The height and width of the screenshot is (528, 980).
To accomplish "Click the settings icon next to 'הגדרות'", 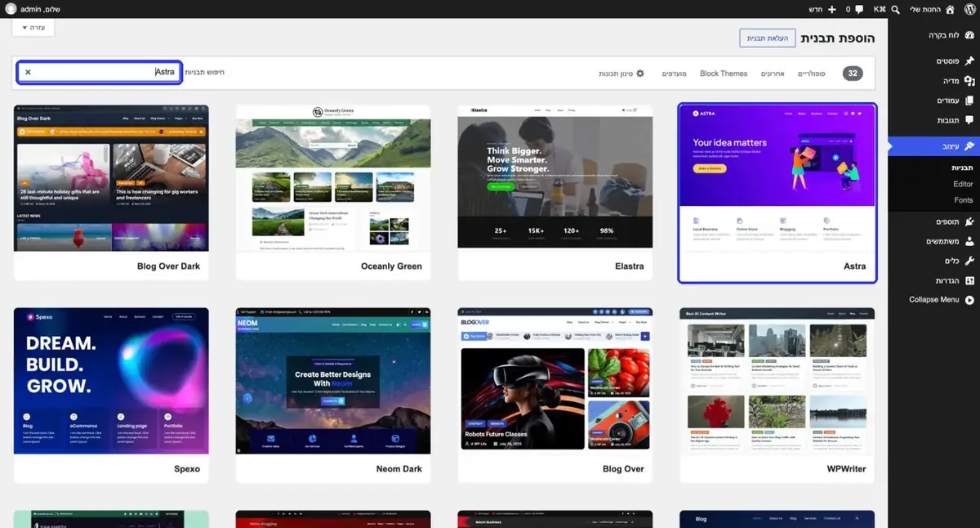I will tap(969, 280).
